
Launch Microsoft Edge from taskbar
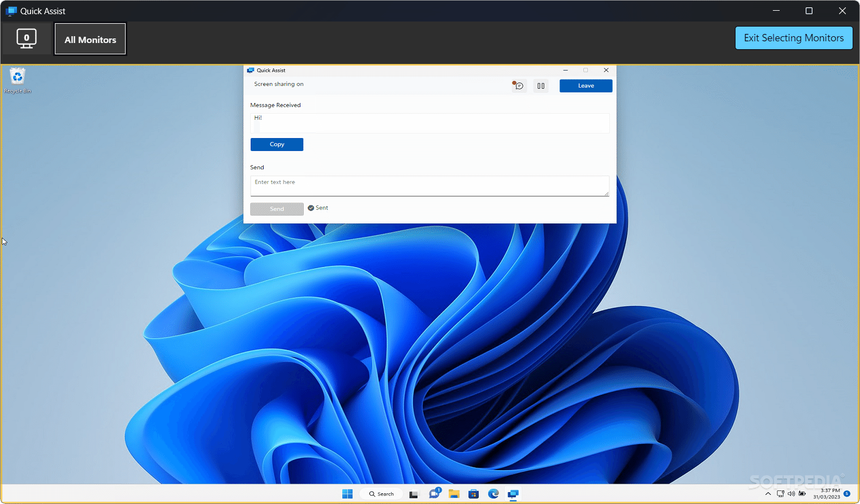point(493,494)
